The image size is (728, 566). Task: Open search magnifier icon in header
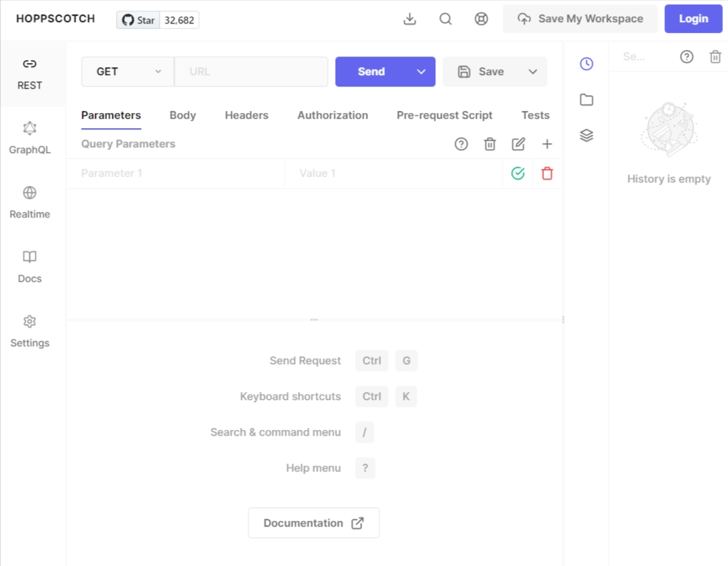click(445, 19)
